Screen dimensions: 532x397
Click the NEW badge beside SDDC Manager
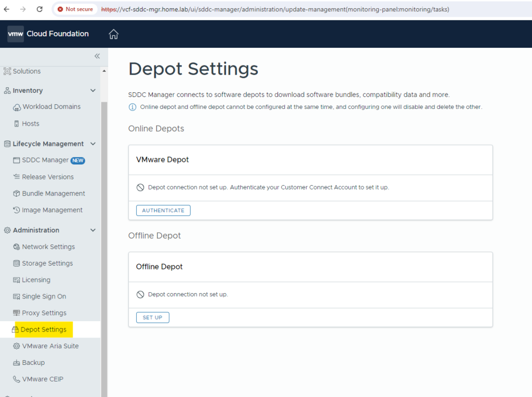[x=78, y=161]
